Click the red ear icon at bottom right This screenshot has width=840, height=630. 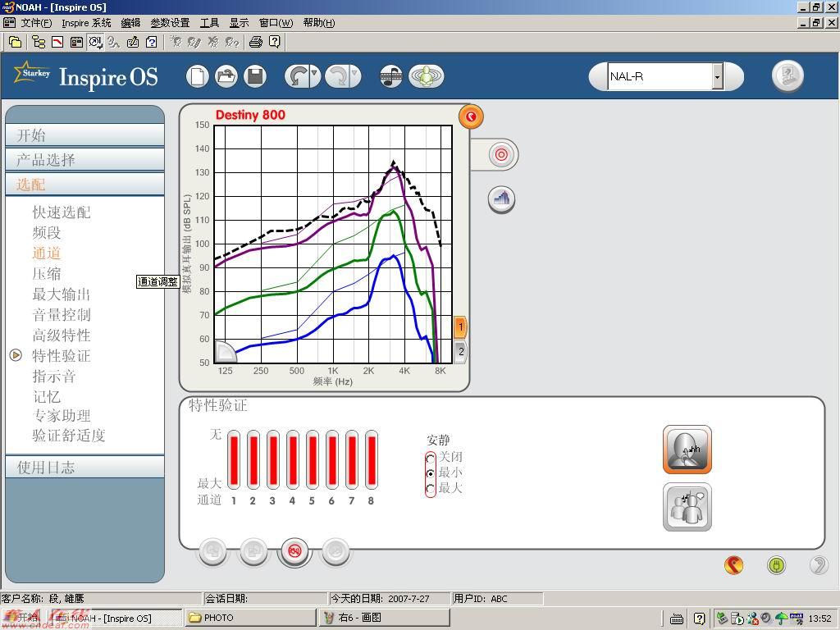[x=734, y=564]
